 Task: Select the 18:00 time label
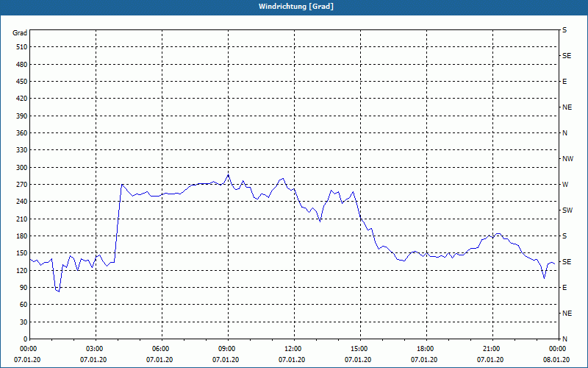click(426, 349)
